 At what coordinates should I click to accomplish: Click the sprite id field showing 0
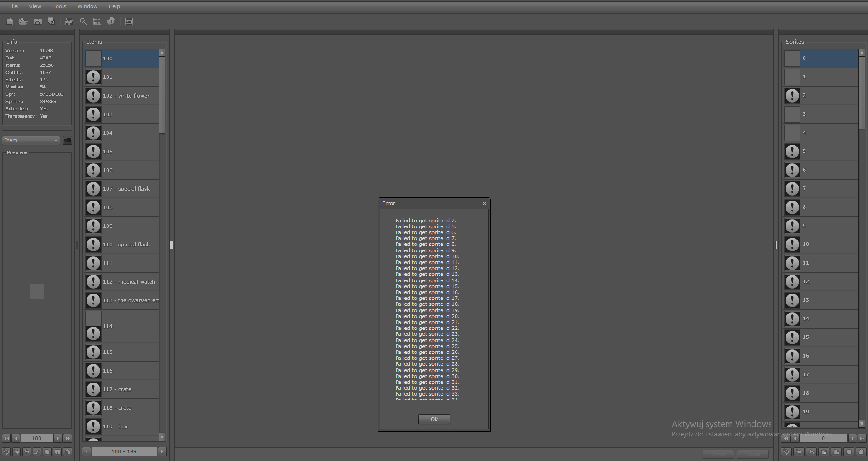point(824,438)
